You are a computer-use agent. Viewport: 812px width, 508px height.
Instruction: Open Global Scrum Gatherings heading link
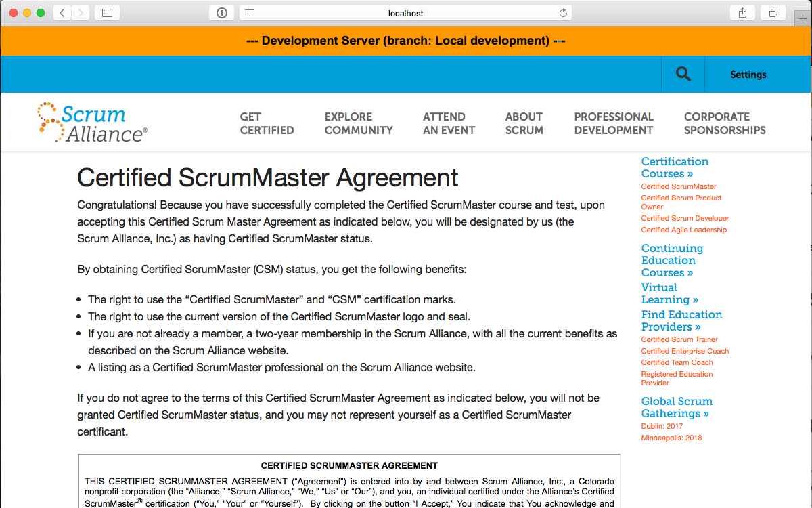677,407
